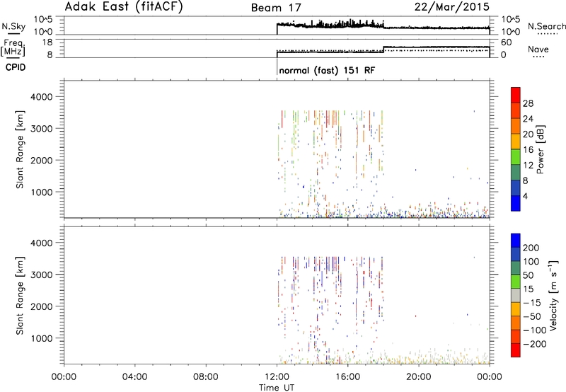Click the 'N.Sky' axis label
The image size is (566, 392).
(13, 26)
